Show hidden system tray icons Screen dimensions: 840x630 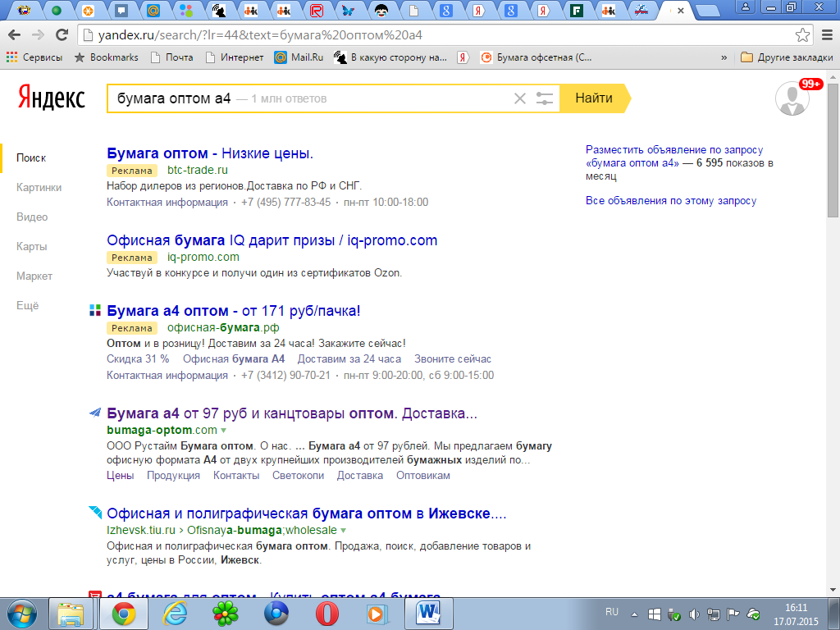click(x=635, y=614)
